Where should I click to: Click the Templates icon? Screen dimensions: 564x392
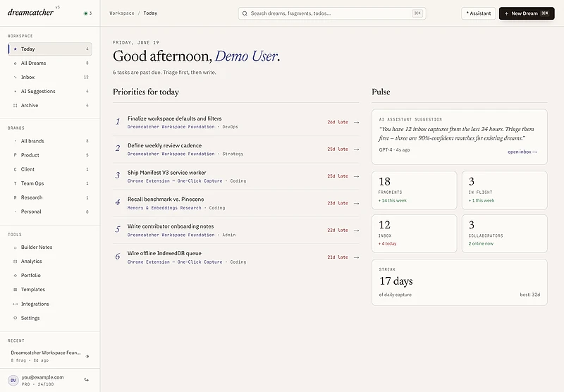point(15,290)
